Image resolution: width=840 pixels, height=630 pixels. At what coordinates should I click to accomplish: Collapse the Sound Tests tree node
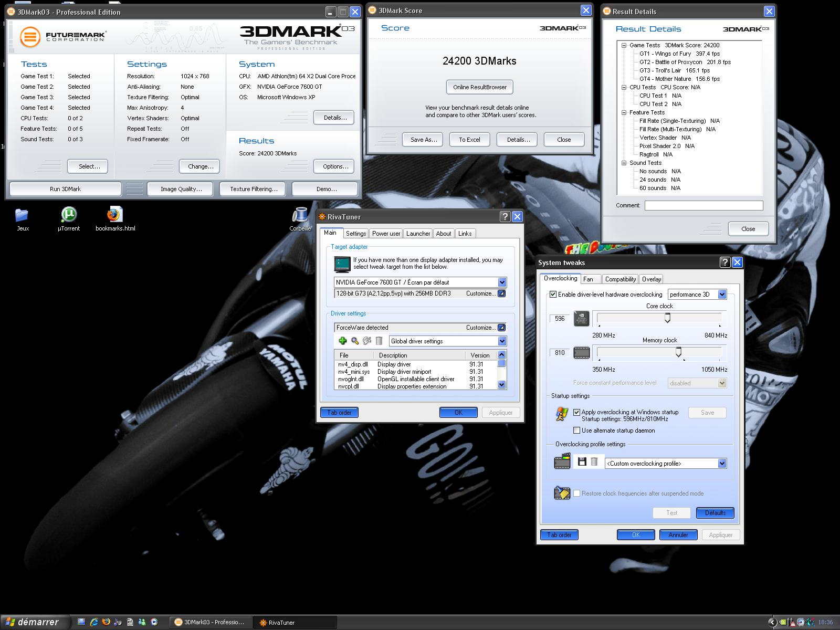click(x=624, y=163)
